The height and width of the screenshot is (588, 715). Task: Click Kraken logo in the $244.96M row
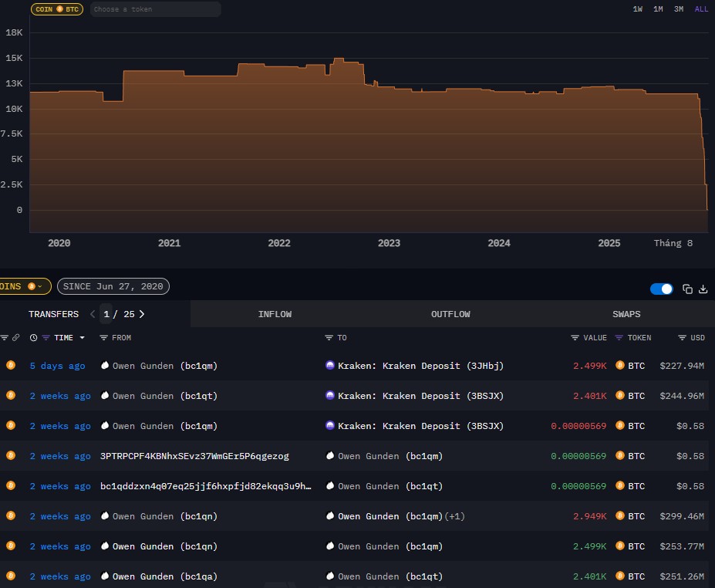pyautogui.click(x=330, y=395)
